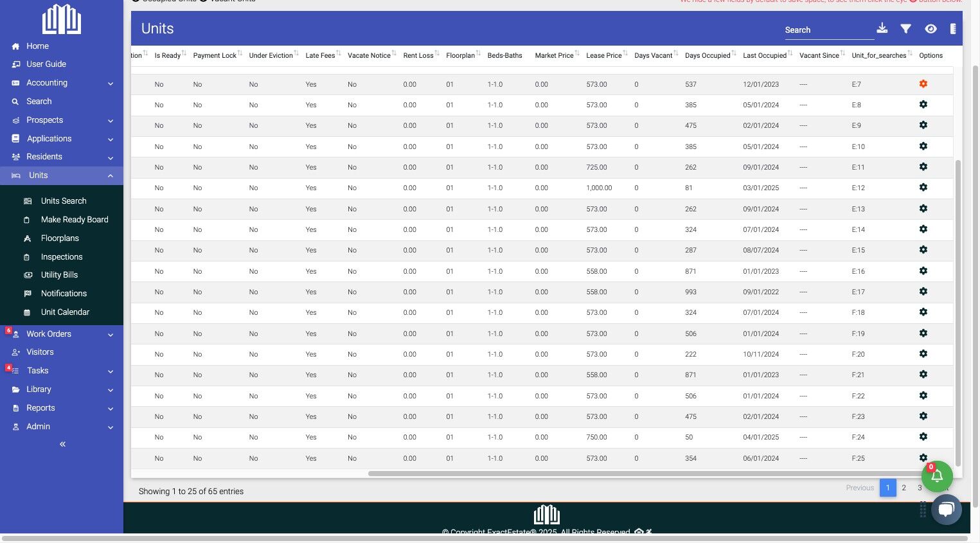Click the page's vertical scrollbar
This screenshot has width=980, height=543.
975,286
